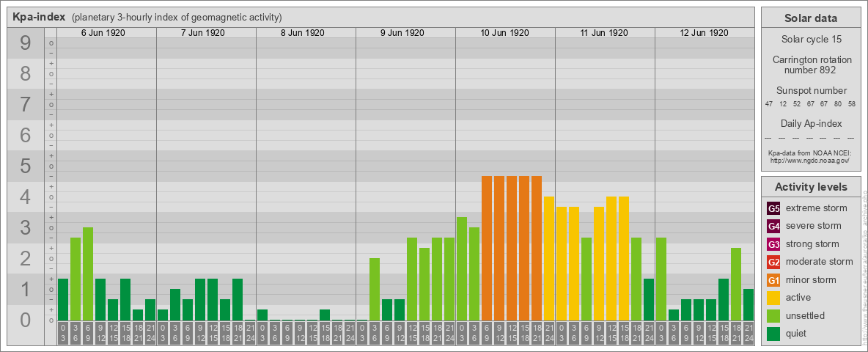Select the dark green quiet swatch
The image size is (868, 352).
pos(773,334)
